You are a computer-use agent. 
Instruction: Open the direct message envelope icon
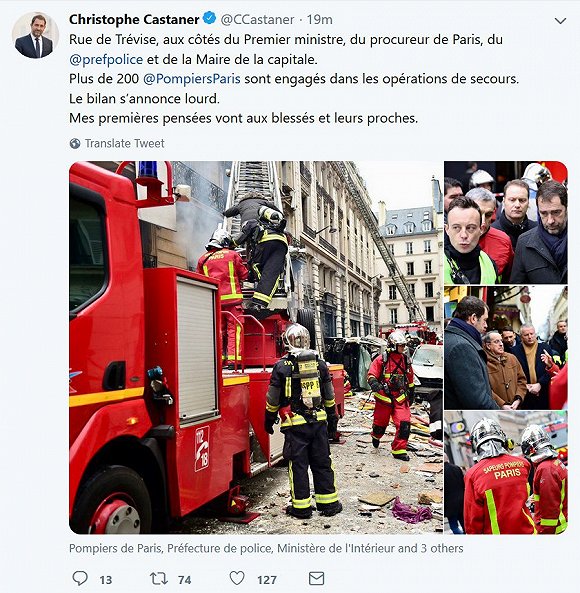point(316,578)
